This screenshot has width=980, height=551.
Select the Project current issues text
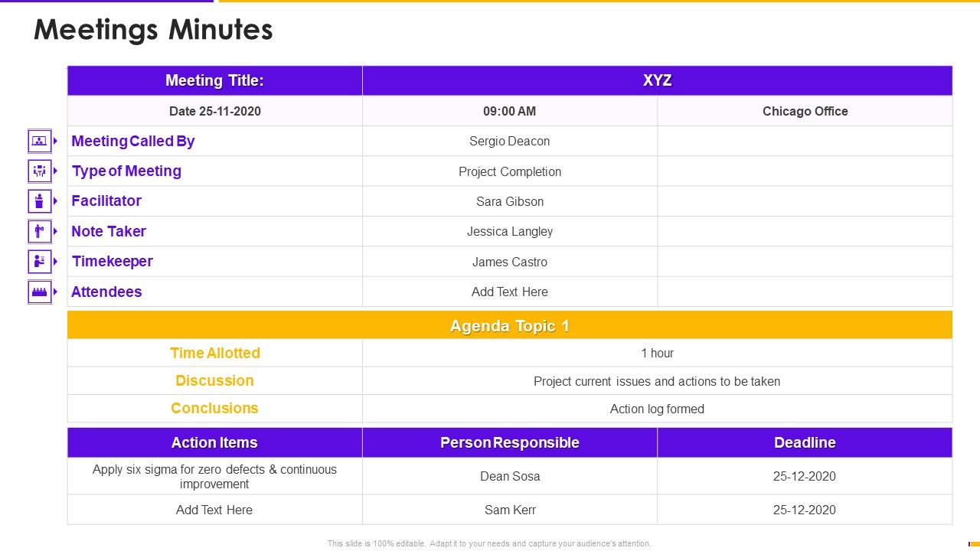tap(657, 381)
